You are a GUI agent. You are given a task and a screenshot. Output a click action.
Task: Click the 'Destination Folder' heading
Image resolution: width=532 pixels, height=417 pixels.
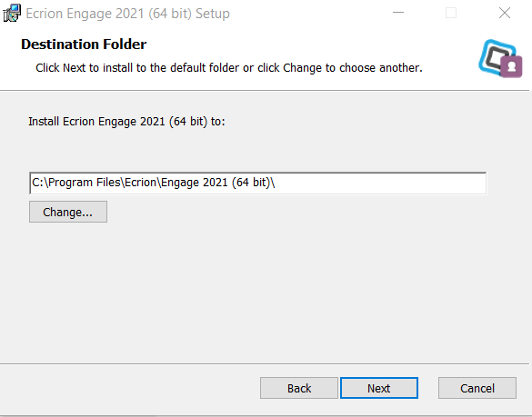tap(84, 45)
